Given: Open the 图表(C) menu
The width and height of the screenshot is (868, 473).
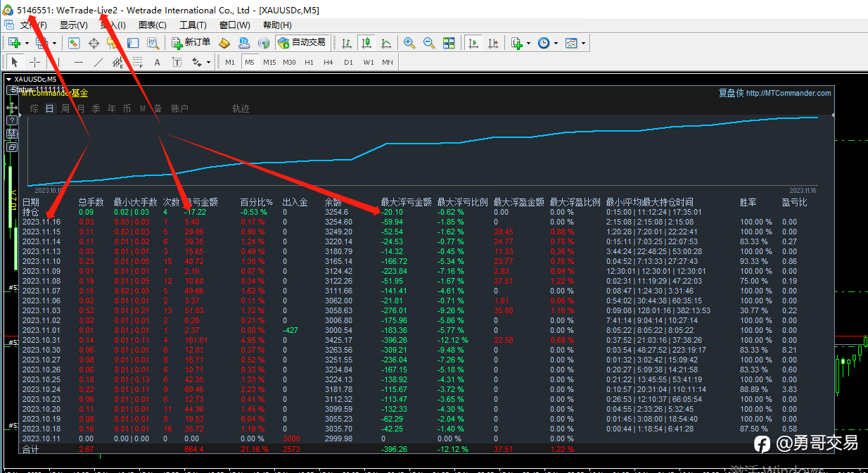Looking at the screenshot, I should 153,25.
